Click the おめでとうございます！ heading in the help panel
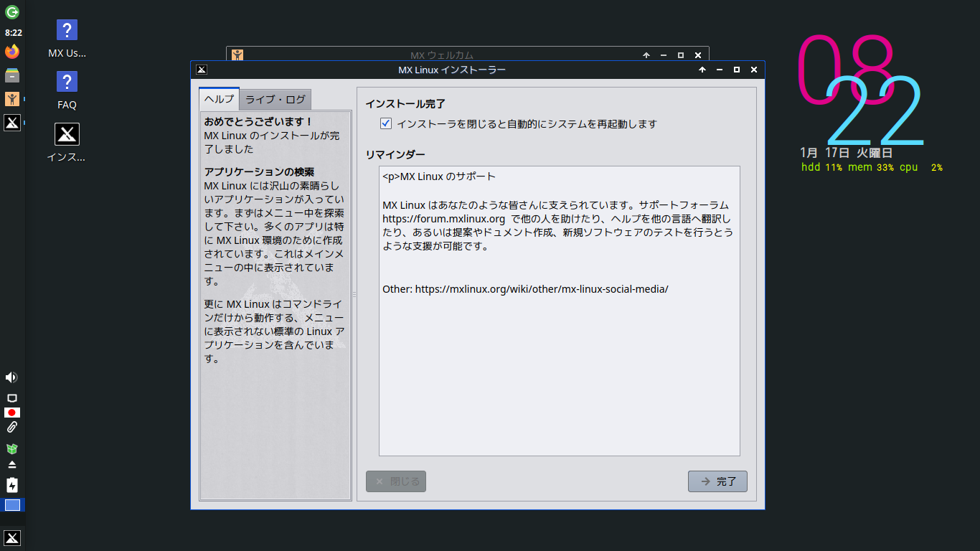980x551 pixels. click(x=258, y=121)
